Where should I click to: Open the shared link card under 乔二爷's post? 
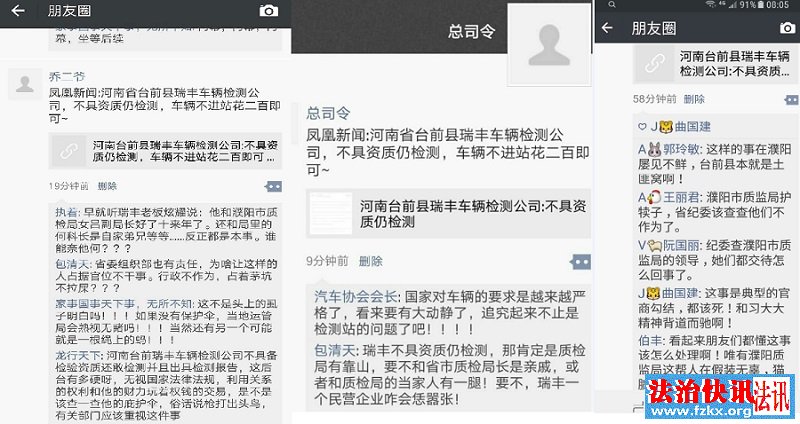coord(165,152)
